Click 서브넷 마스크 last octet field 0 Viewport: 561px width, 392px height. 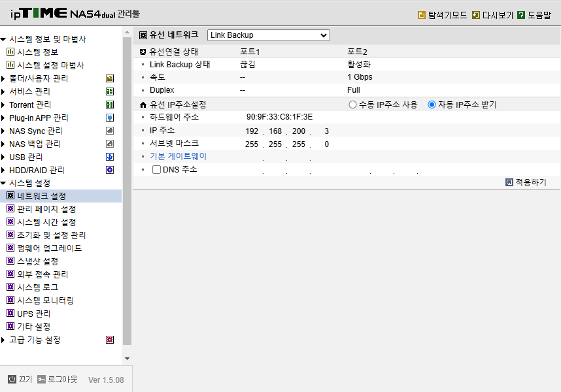click(x=326, y=144)
